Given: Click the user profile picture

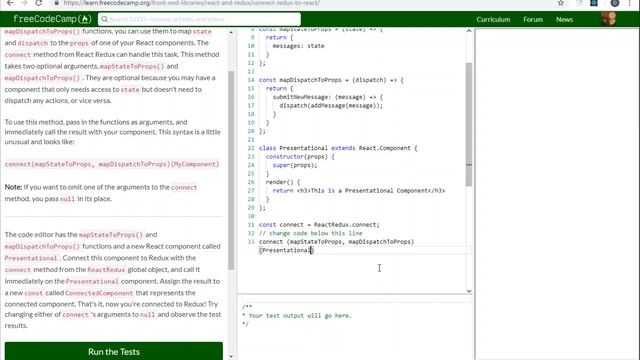Looking at the screenshot, I should coord(609,19).
